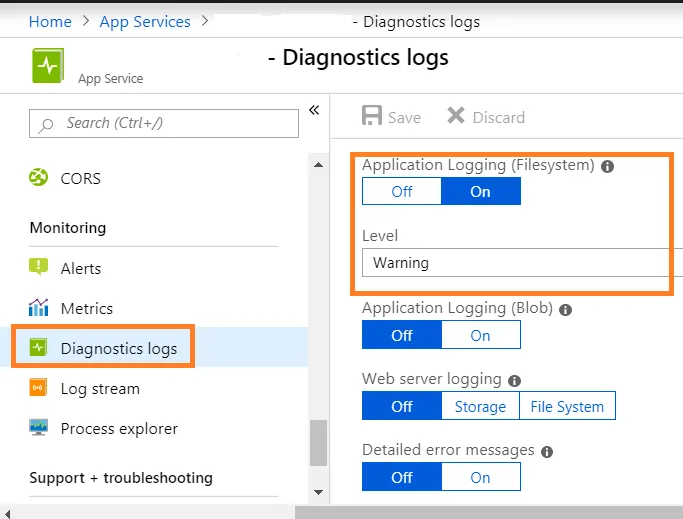Open the Level dropdown showing Warning
Viewport: 683px width, 519px height.
520,263
